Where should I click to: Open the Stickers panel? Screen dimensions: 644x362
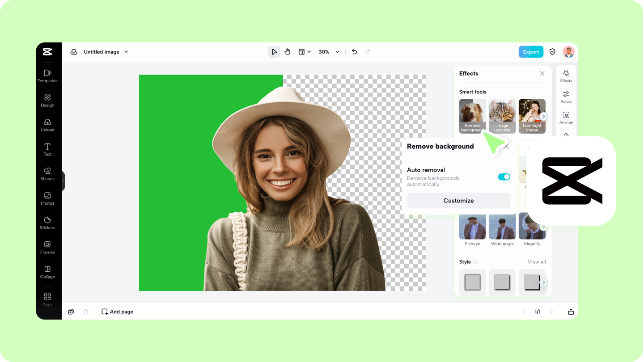point(47,223)
